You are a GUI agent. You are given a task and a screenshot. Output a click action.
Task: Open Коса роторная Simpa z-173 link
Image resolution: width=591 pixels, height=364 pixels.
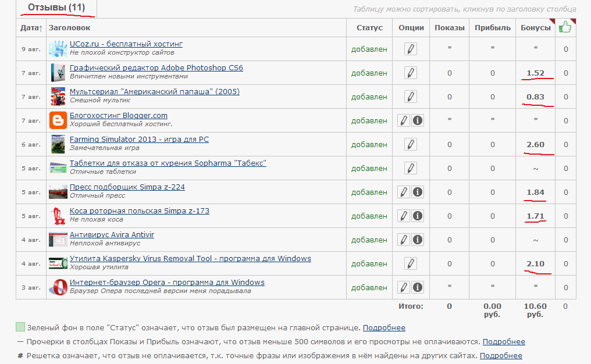click(140, 211)
